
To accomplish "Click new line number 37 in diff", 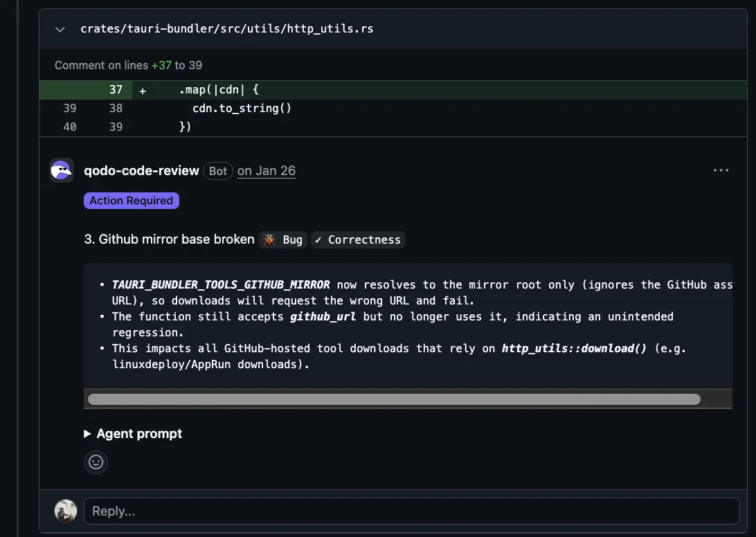I will (x=116, y=90).
